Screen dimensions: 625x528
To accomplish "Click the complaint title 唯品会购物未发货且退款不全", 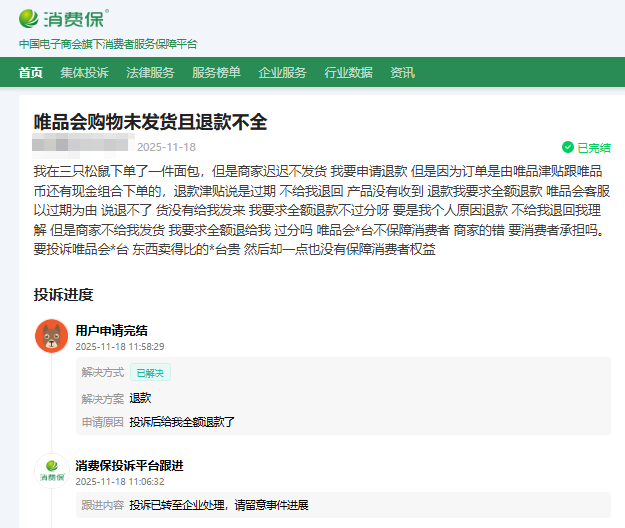I will [x=150, y=122].
